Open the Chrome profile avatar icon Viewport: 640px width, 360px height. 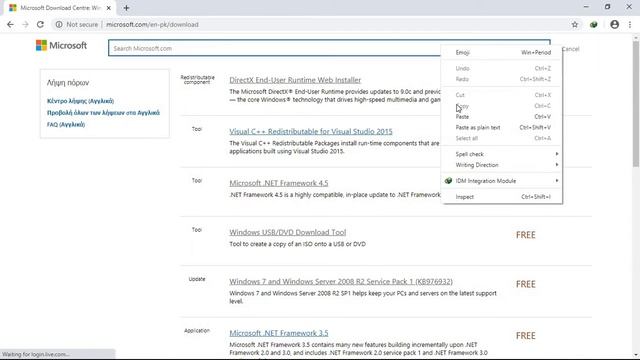click(x=614, y=24)
